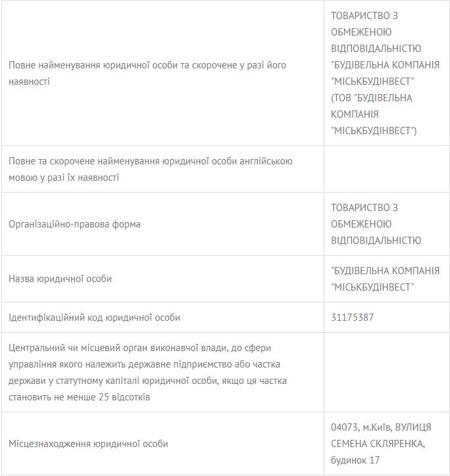Click the address line "04073, м.Київ, ВУЛИЦЯ"
Image resolution: width=450 pixels, height=476 pixels.
coord(381,427)
